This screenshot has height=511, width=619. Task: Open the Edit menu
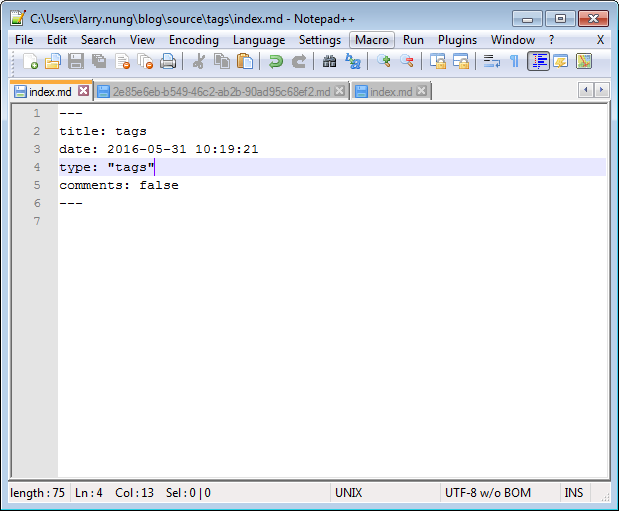coord(57,40)
